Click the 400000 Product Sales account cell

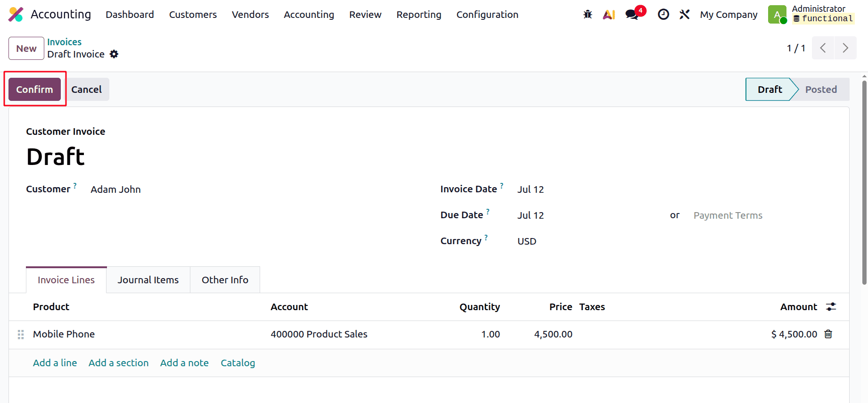click(x=319, y=334)
